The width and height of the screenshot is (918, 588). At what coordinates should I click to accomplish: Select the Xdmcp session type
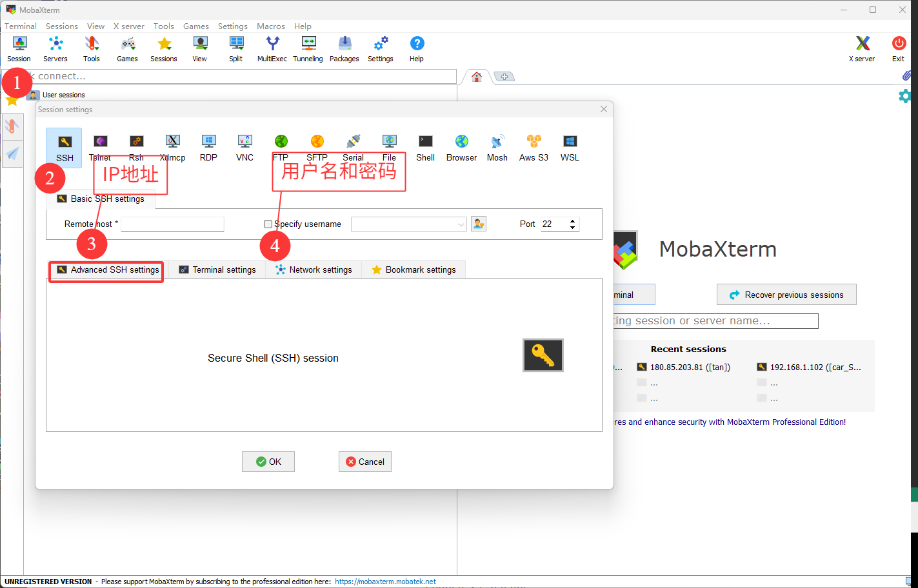click(x=172, y=148)
